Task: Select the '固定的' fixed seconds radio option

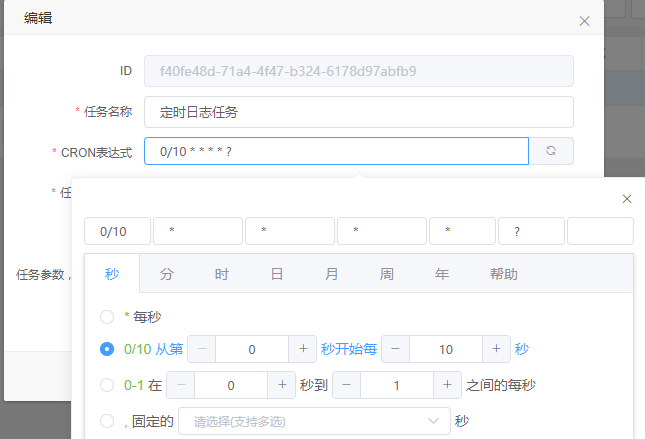Action: click(107, 421)
